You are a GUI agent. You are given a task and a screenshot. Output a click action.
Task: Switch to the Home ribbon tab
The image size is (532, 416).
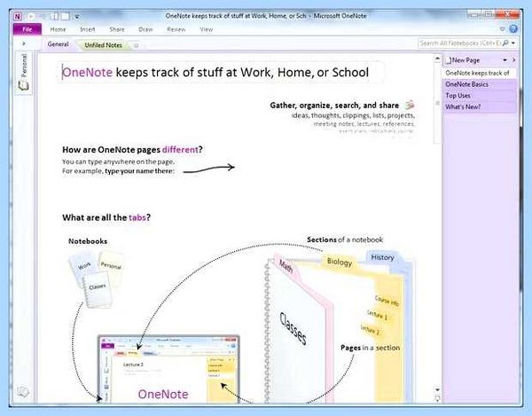coord(58,29)
